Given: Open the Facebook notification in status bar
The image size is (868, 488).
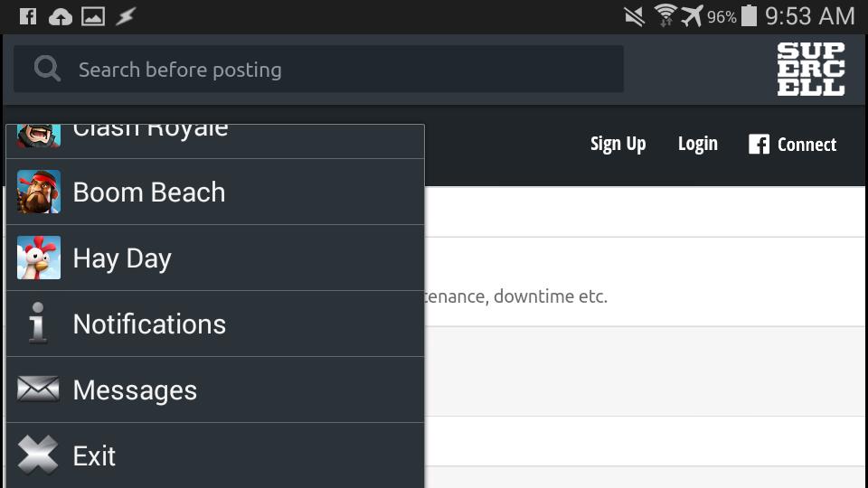Looking at the screenshot, I should [x=28, y=16].
